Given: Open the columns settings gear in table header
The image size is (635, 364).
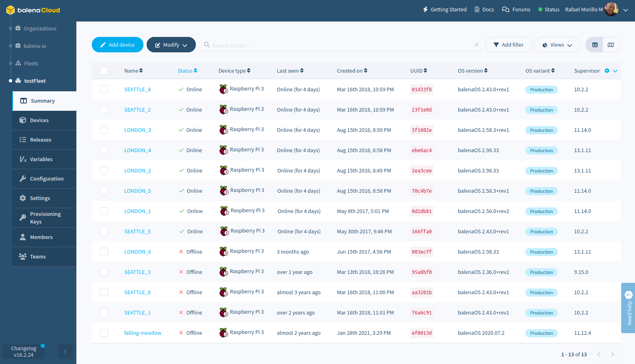Looking at the screenshot, I should click(x=607, y=70).
